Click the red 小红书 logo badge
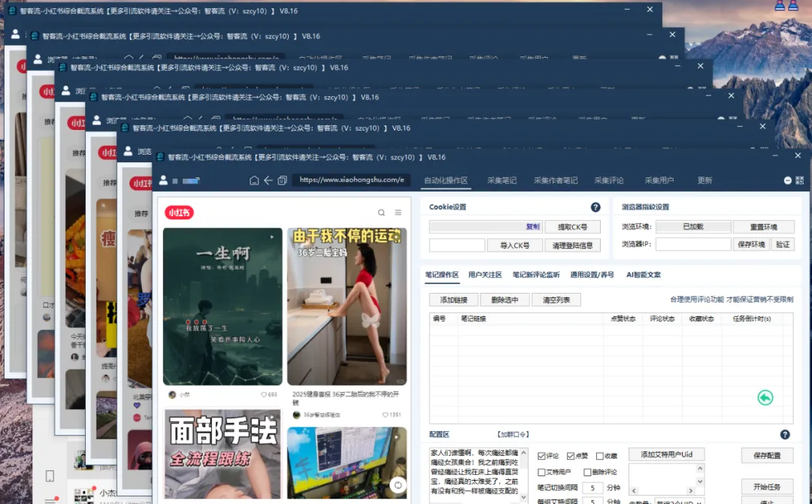 coord(180,213)
